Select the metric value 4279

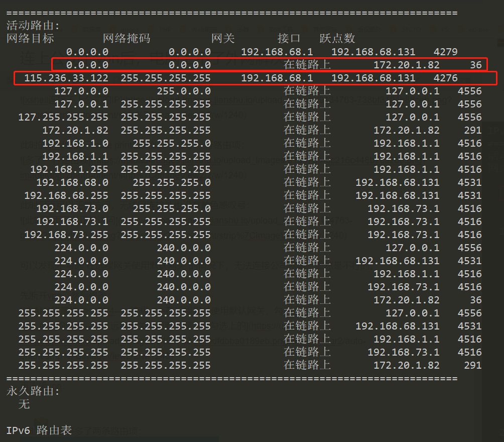pos(445,52)
